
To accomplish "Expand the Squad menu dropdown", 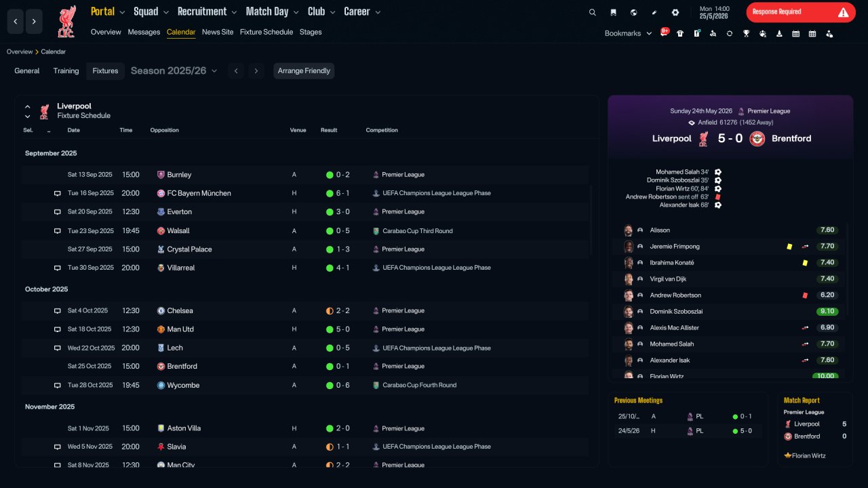I will [x=165, y=12].
